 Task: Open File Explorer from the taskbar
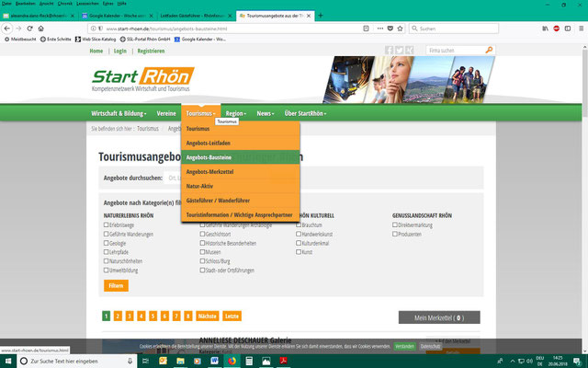180,361
